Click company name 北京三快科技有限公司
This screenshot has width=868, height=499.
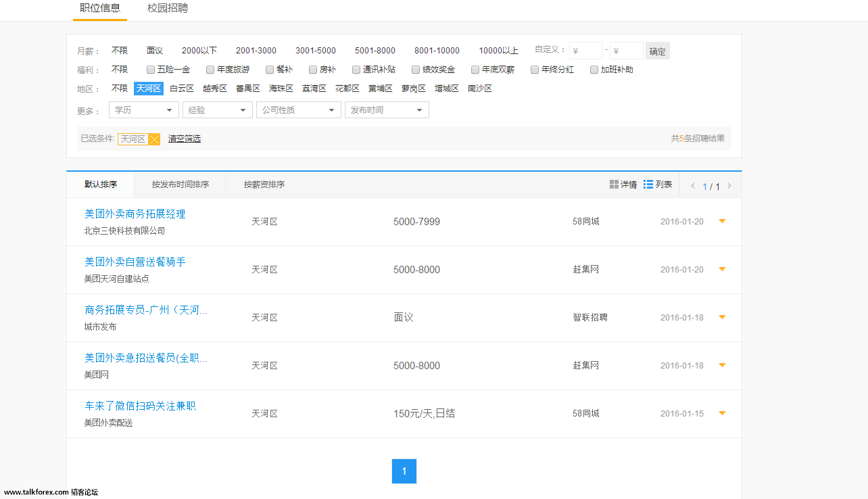click(124, 231)
